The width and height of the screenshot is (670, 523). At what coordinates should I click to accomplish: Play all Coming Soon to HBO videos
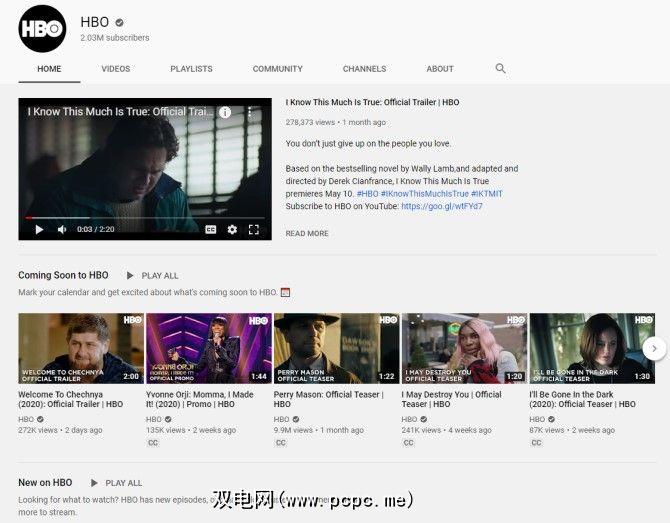tap(160, 276)
